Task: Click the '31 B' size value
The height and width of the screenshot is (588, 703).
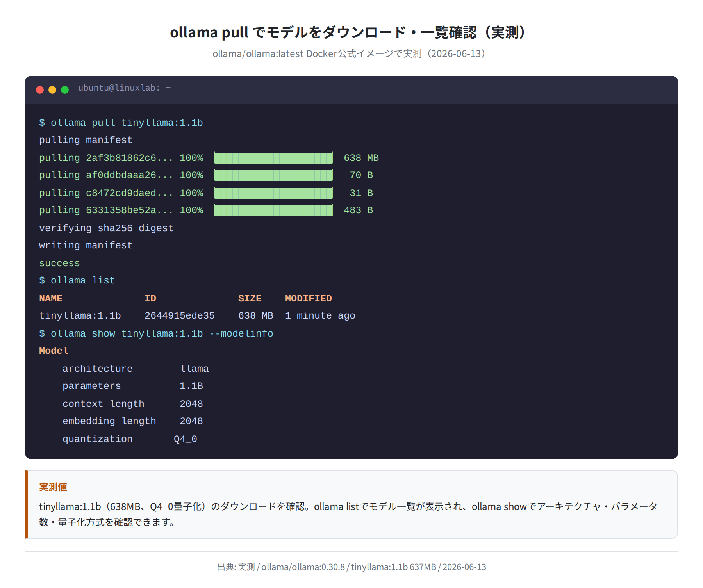Action: (x=361, y=193)
